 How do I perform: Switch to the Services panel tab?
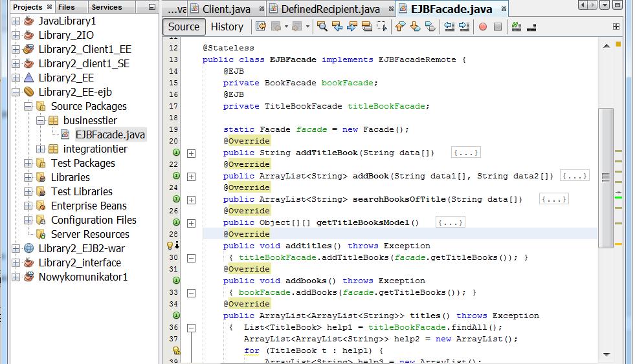click(107, 7)
